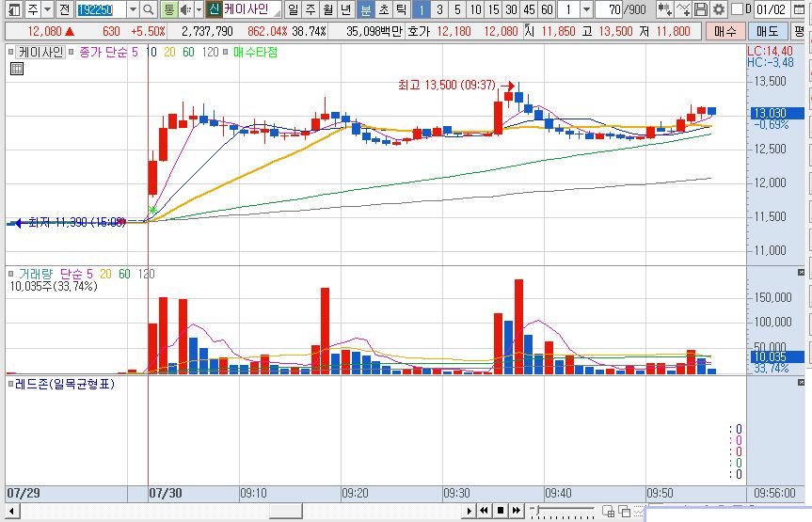Select the 1-minute interval button
The image size is (812, 522).
(x=421, y=9)
